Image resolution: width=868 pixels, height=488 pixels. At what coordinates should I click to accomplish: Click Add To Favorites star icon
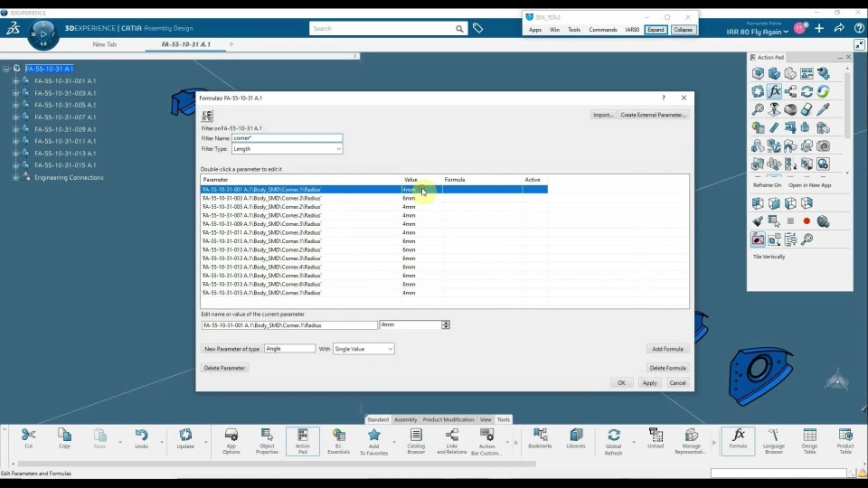[374, 436]
